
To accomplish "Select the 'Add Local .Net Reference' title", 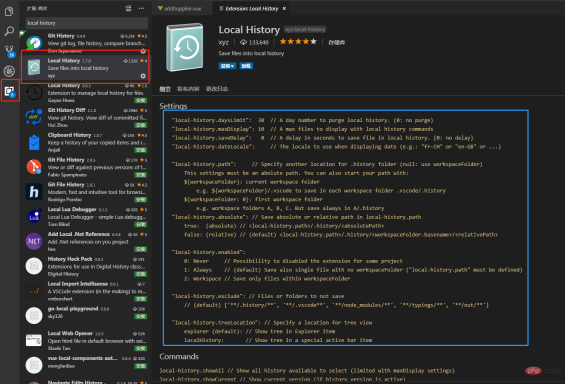I will coord(79,234).
